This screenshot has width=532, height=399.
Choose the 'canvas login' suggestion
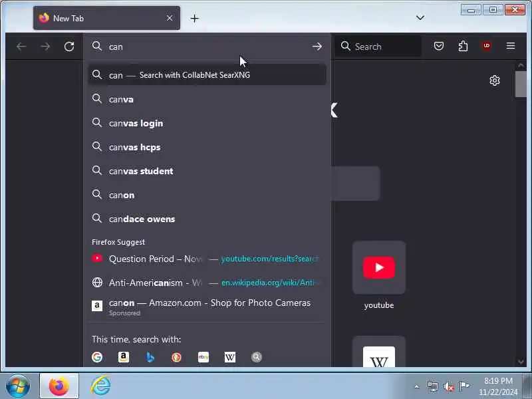(207, 123)
